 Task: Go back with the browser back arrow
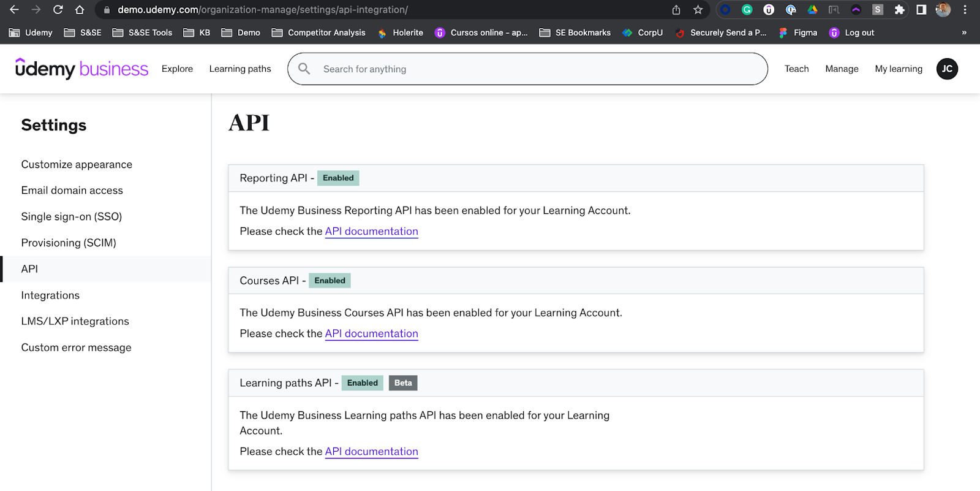(x=14, y=10)
